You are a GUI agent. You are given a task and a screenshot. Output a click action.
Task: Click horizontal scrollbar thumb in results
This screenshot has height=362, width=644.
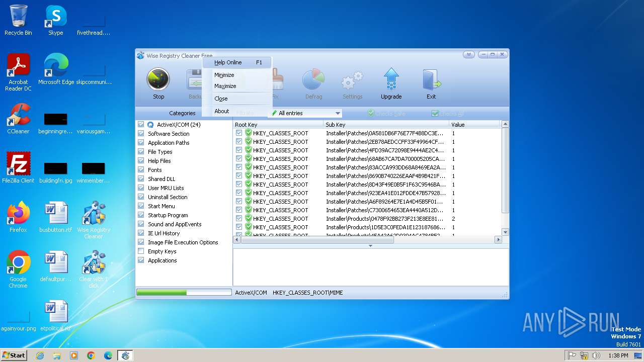coord(317,240)
